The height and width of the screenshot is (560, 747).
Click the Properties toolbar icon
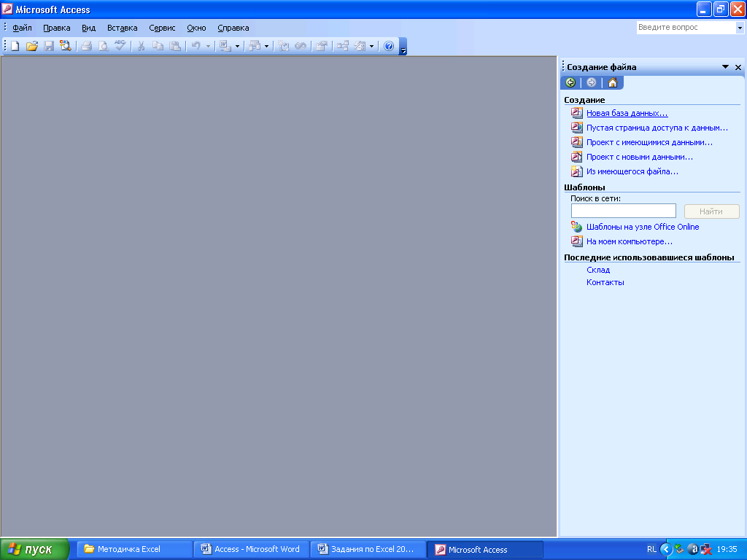click(x=322, y=46)
